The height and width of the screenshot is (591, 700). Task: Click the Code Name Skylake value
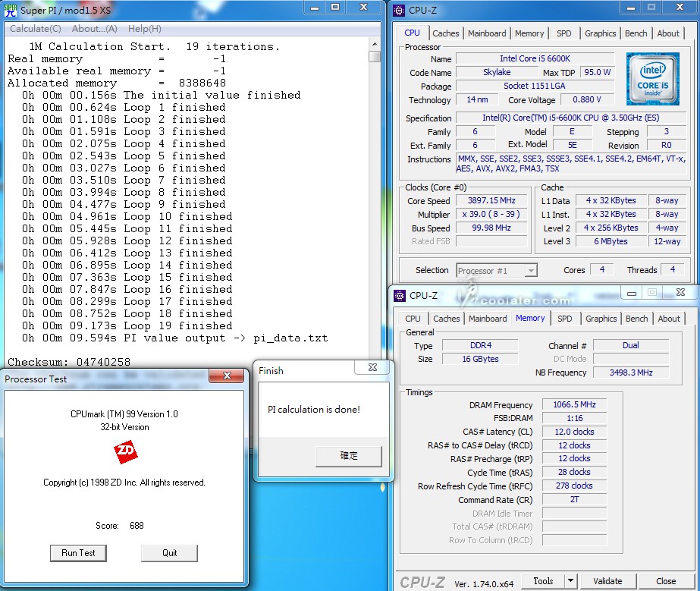point(497,72)
